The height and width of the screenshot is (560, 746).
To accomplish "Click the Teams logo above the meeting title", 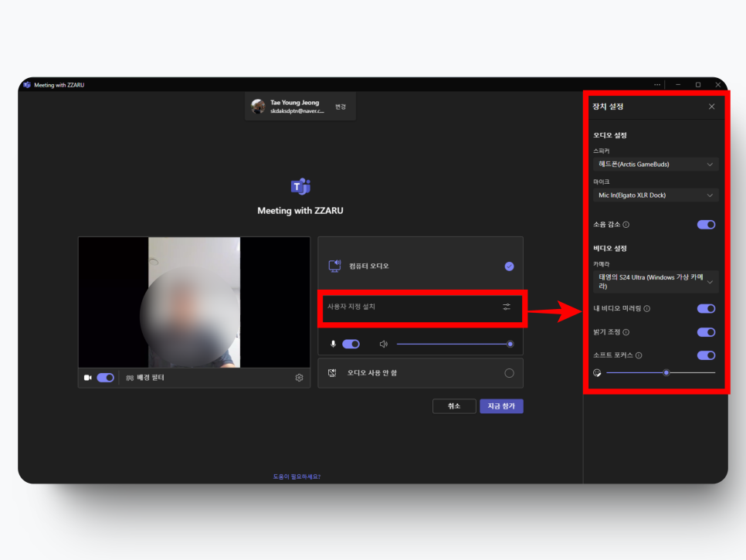I will 300,186.
